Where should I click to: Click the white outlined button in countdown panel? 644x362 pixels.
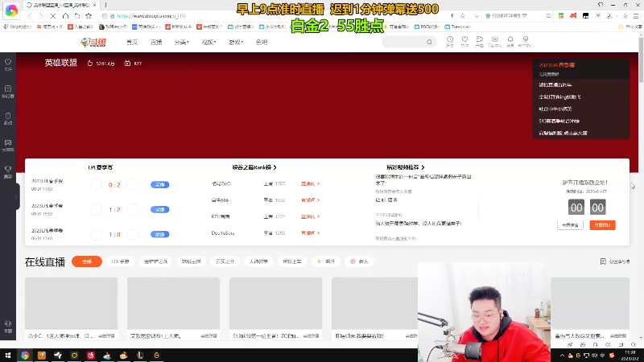[570, 225]
